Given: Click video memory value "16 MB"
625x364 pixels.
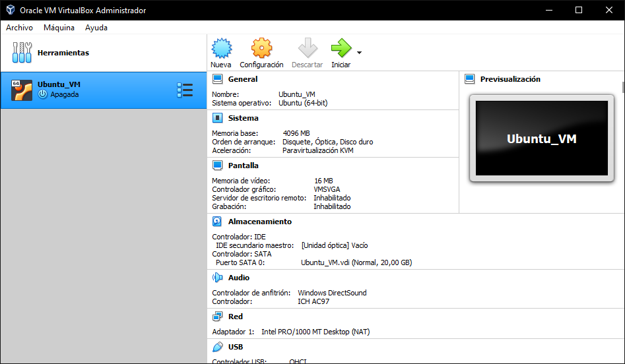Looking at the screenshot, I should coord(323,181).
